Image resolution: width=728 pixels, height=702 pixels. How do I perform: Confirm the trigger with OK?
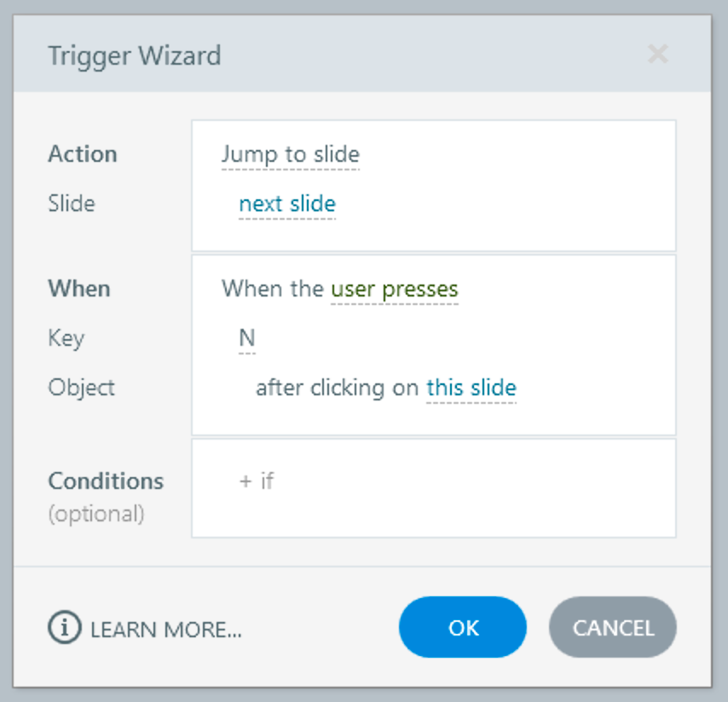point(463,628)
